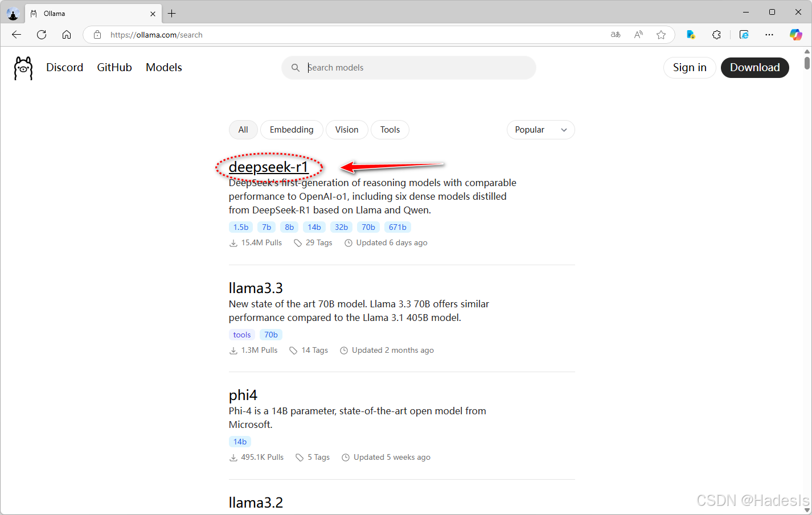Select the All filter
812x515 pixels.
243,130
